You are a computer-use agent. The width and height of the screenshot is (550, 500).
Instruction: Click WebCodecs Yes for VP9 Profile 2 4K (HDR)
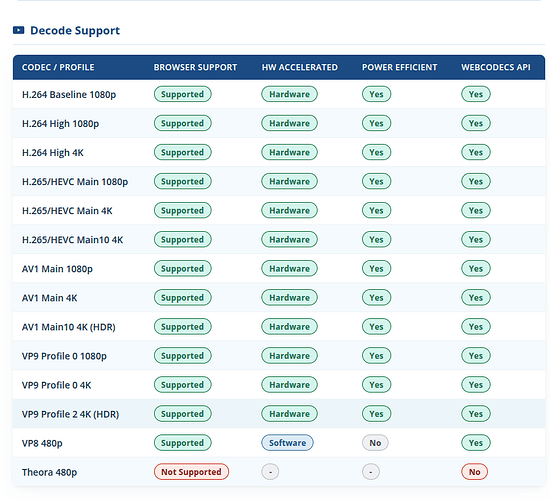(476, 414)
